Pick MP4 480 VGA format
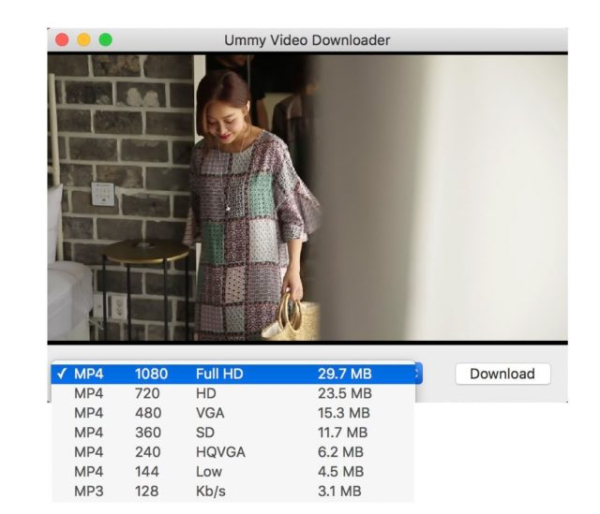This screenshot has width=600, height=514. point(233,413)
